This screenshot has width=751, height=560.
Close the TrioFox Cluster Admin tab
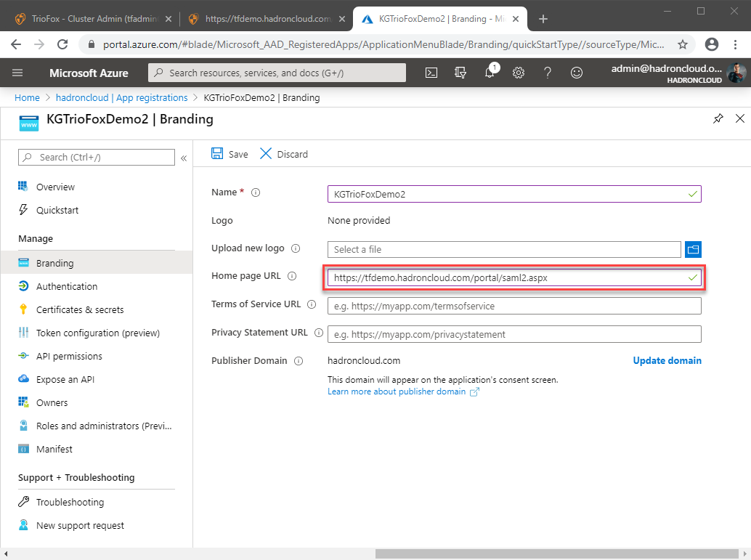pos(169,19)
